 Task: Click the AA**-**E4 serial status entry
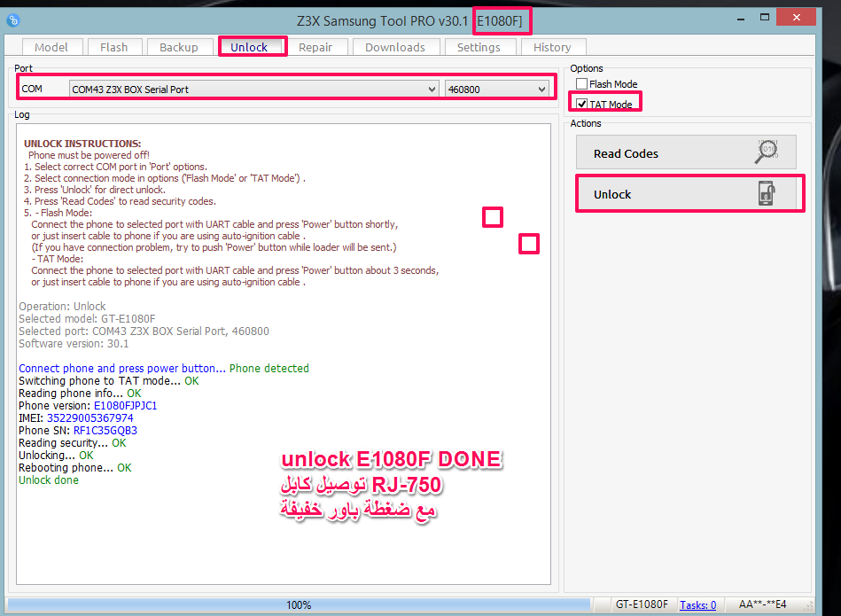(762, 604)
